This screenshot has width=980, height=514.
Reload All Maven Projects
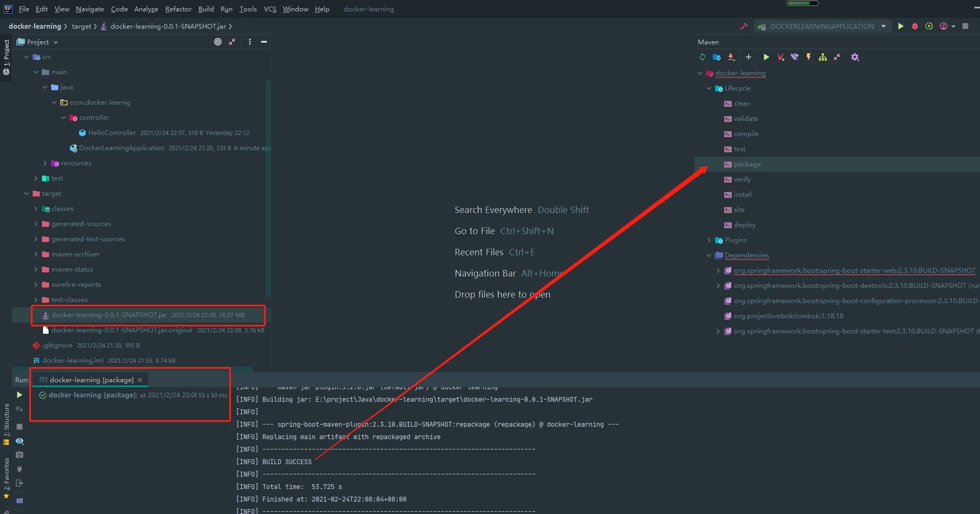[702, 57]
